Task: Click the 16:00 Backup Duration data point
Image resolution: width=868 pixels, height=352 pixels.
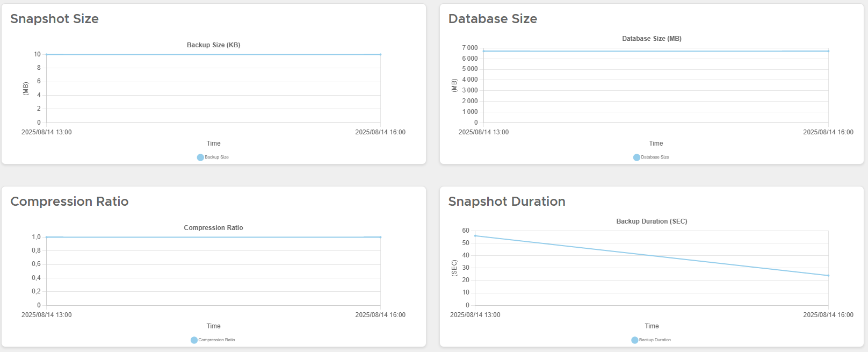Action: coord(828,276)
